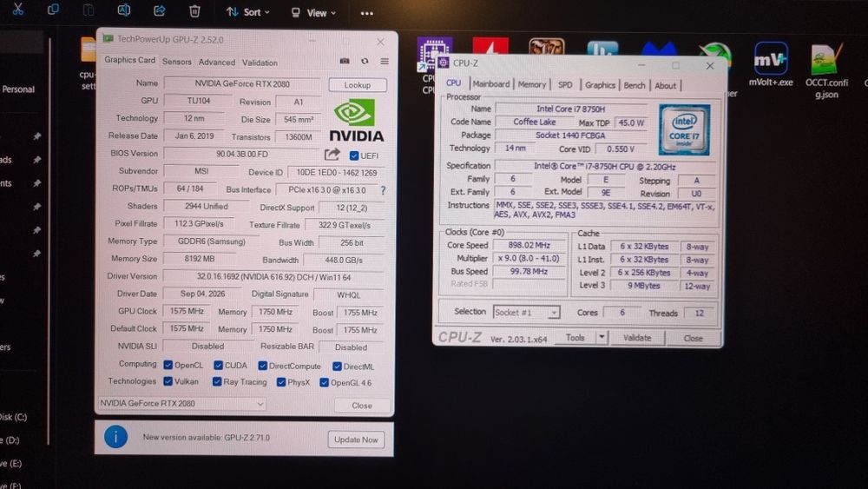Open the GPU-Z hamburger menu
This screenshot has width=868, height=489.
tap(385, 61)
